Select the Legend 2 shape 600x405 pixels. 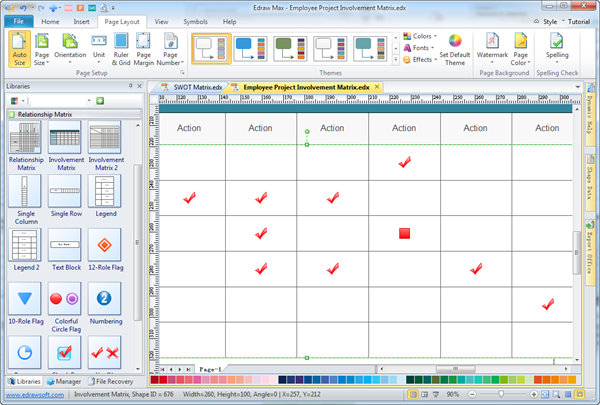click(x=26, y=250)
